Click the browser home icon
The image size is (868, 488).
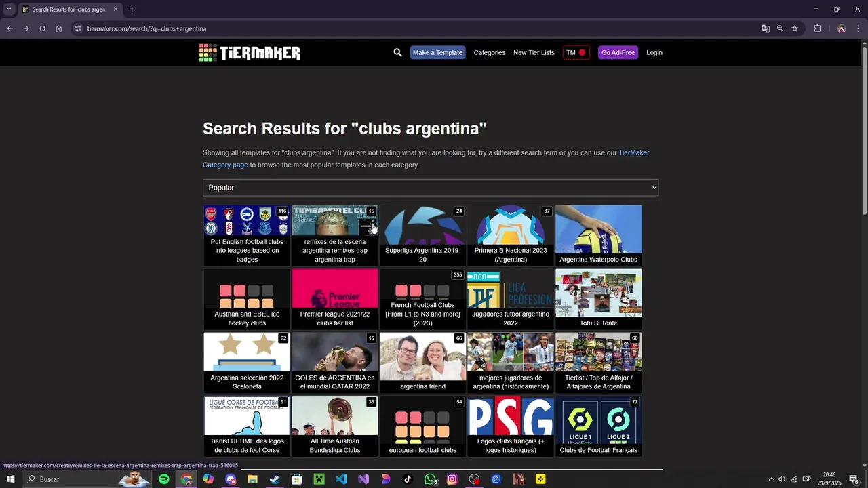click(x=58, y=28)
